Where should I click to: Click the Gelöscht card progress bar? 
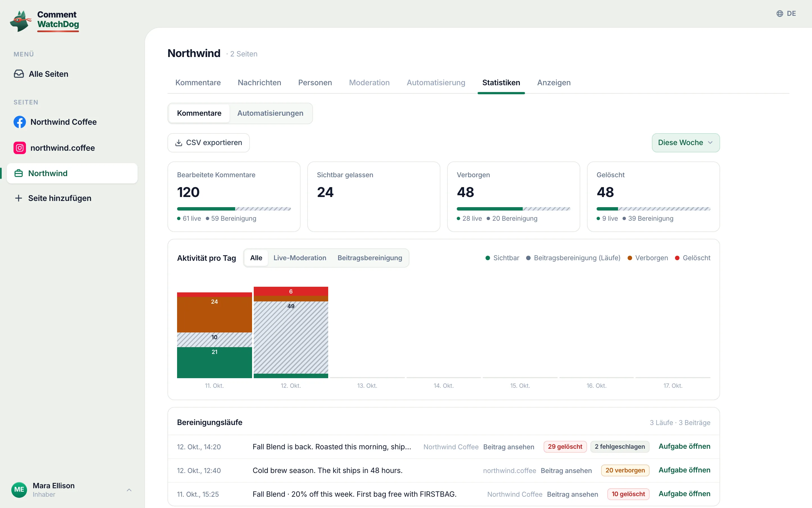653,209
